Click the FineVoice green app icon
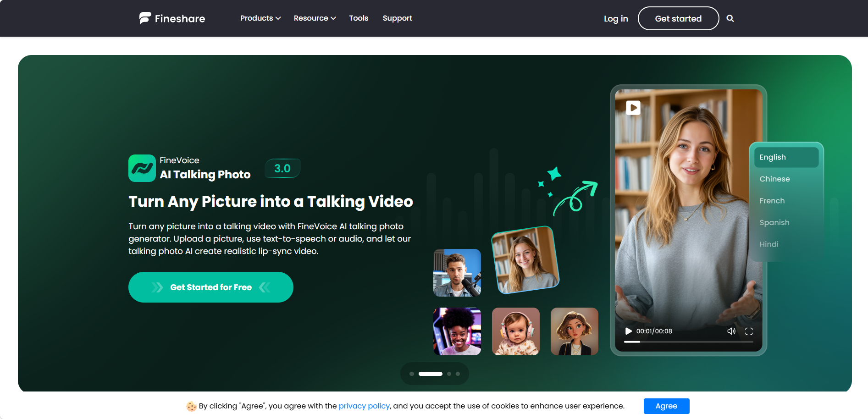 pyautogui.click(x=142, y=168)
